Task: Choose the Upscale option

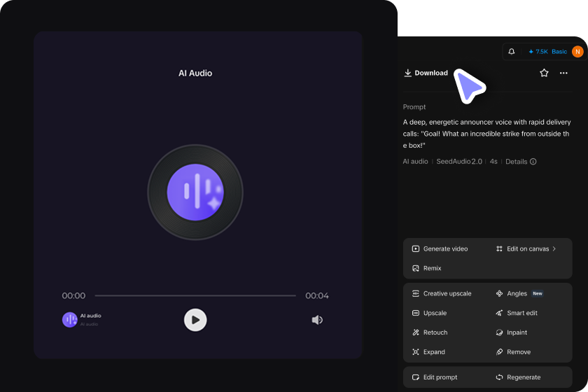Action: (x=429, y=313)
